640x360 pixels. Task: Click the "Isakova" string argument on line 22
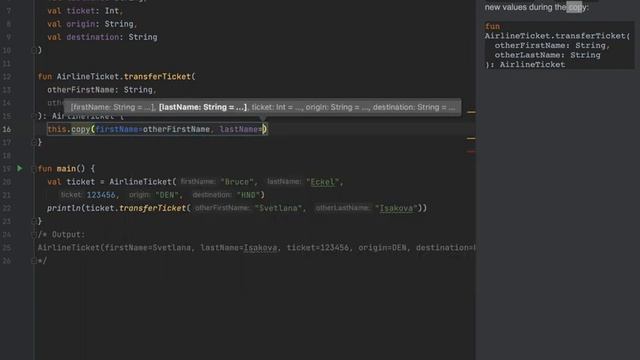tap(396, 208)
